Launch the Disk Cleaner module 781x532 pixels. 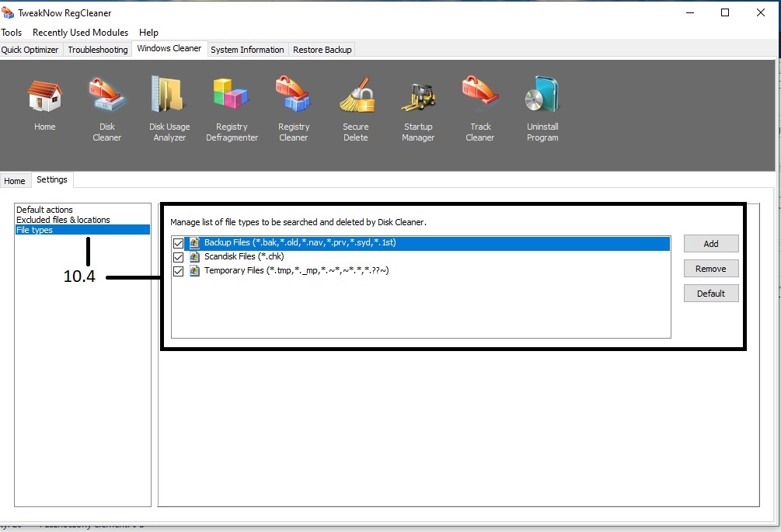106,95
